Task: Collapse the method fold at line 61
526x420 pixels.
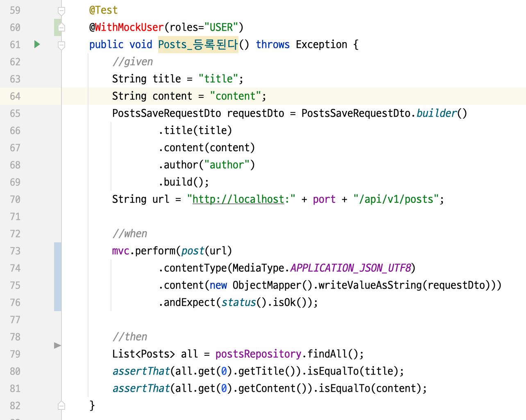Action: 61,45
